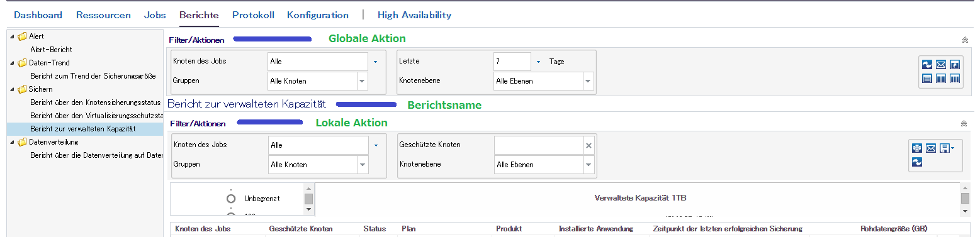Click the Geschützte Knoten column header
Image resolution: width=980 pixels, height=237 pixels.
point(300,229)
